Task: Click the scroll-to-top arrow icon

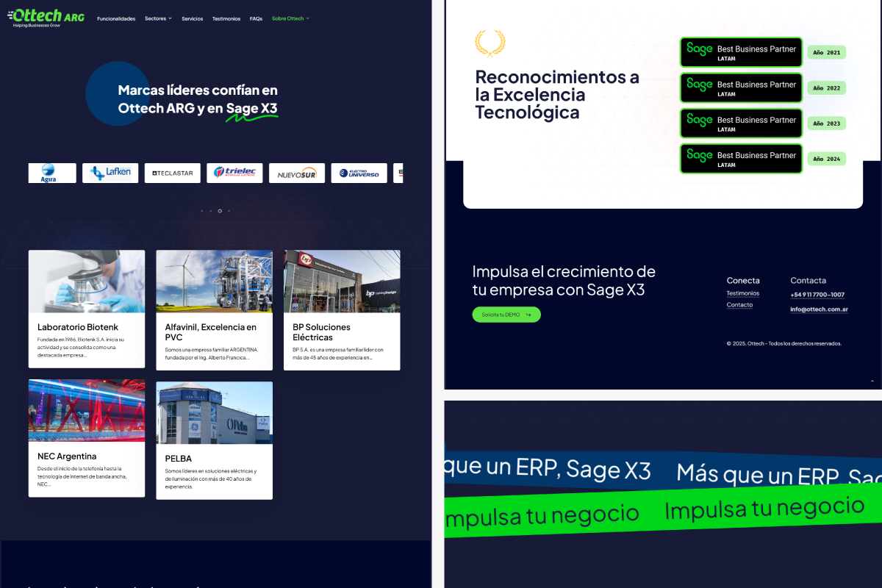Action: [x=872, y=381]
